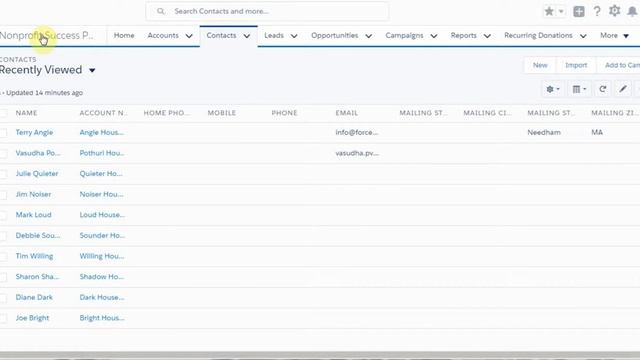Expand the Recurring Donations dropdown chevron
Screen dimensions: 640x360
click(x=583, y=36)
